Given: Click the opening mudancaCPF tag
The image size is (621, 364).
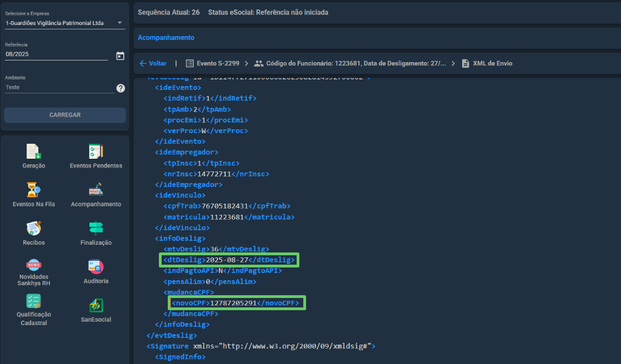Looking at the screenshot, I should coord(188,292).
